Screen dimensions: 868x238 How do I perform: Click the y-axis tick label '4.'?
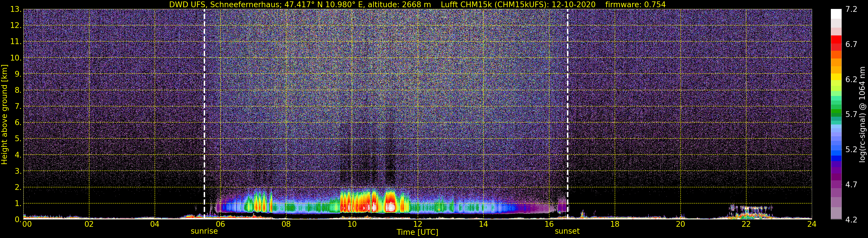18,155
